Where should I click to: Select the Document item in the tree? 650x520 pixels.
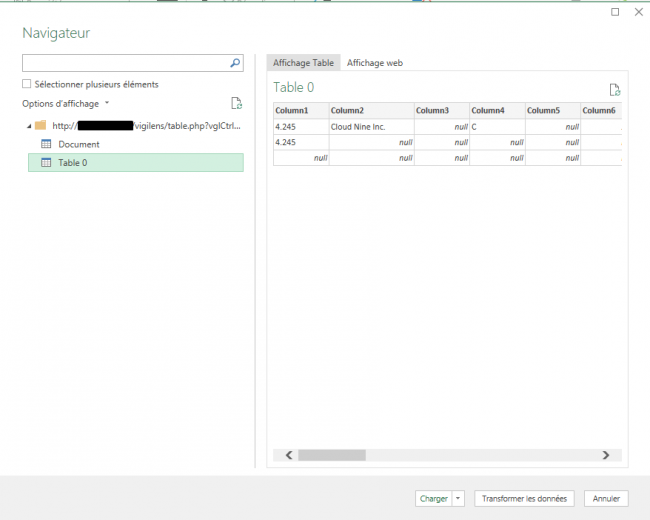pos(78,144)
